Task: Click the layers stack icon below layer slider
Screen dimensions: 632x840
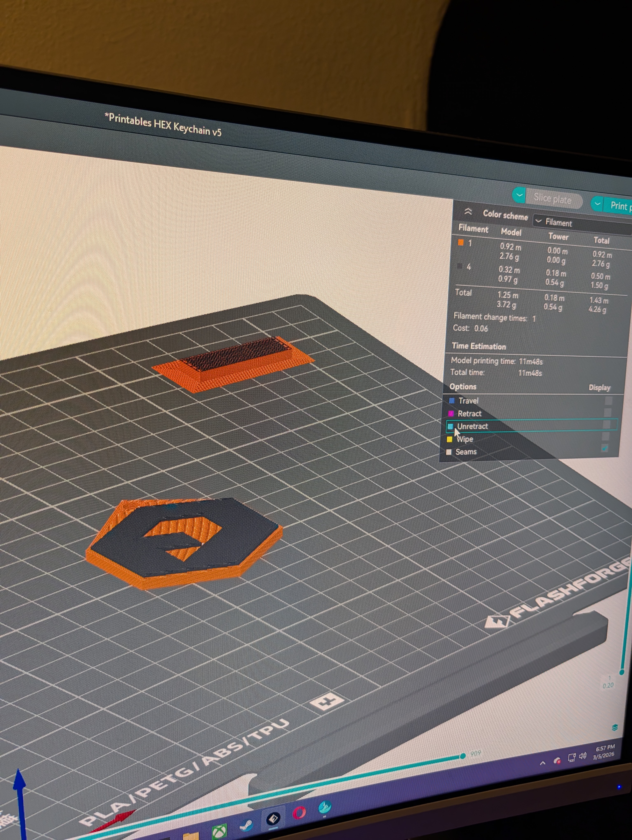Action: coord(615,727)
